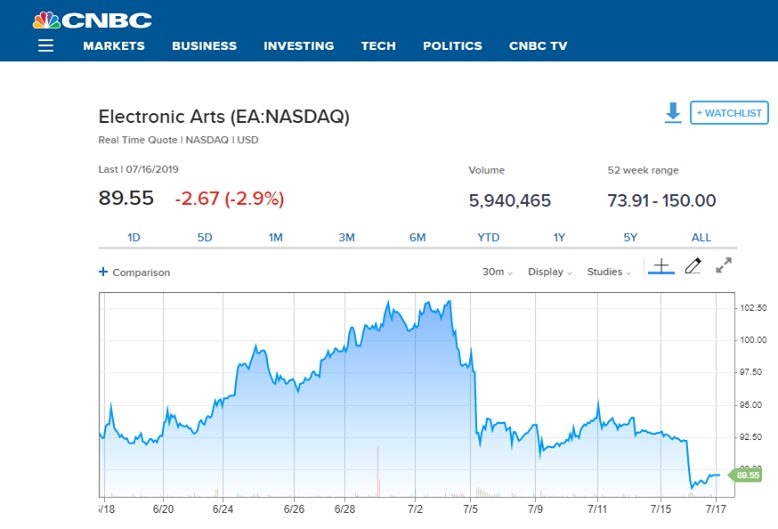Open the 30m interval dropdown
778x529 pixels.
[497, 272]
